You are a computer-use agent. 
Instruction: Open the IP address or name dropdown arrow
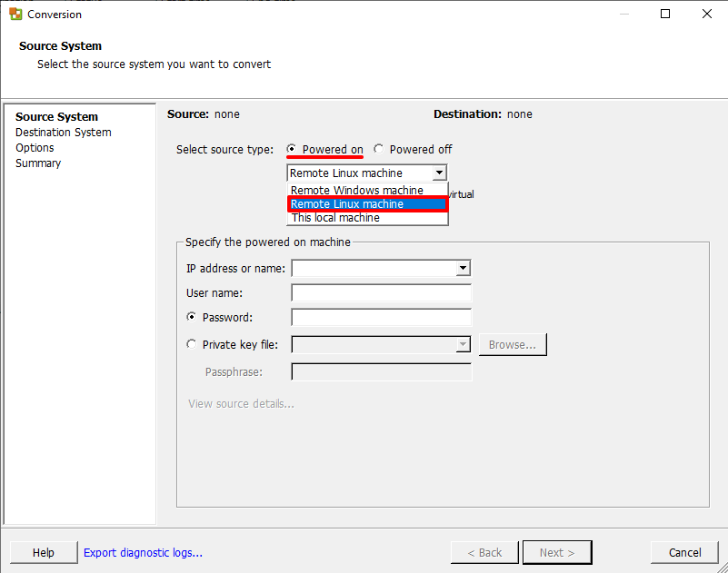click(x=463, y=268)
